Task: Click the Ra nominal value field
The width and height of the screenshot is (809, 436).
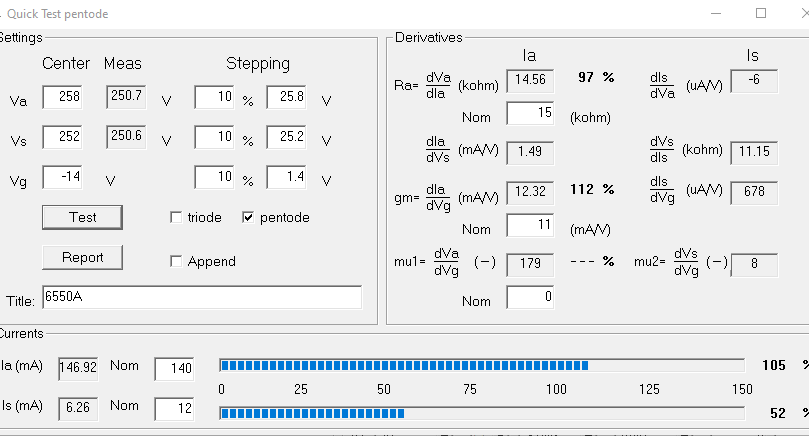Action: point(530,114)
